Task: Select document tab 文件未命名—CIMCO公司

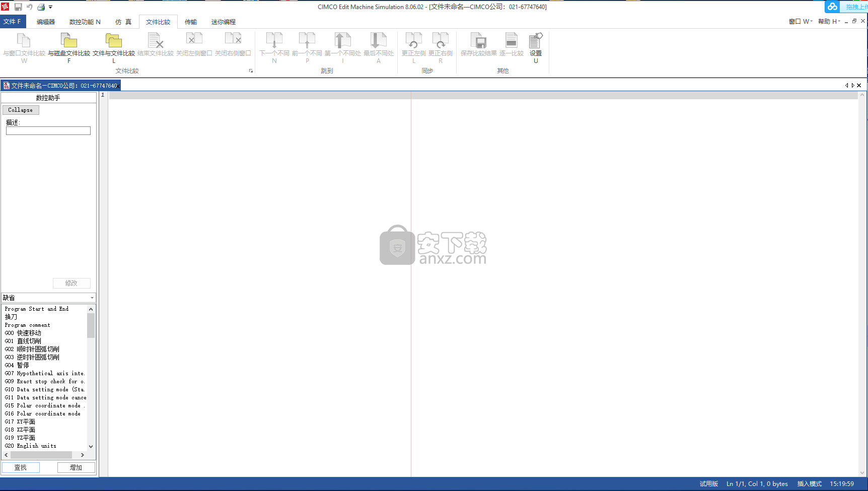Action: pos(60,86)
